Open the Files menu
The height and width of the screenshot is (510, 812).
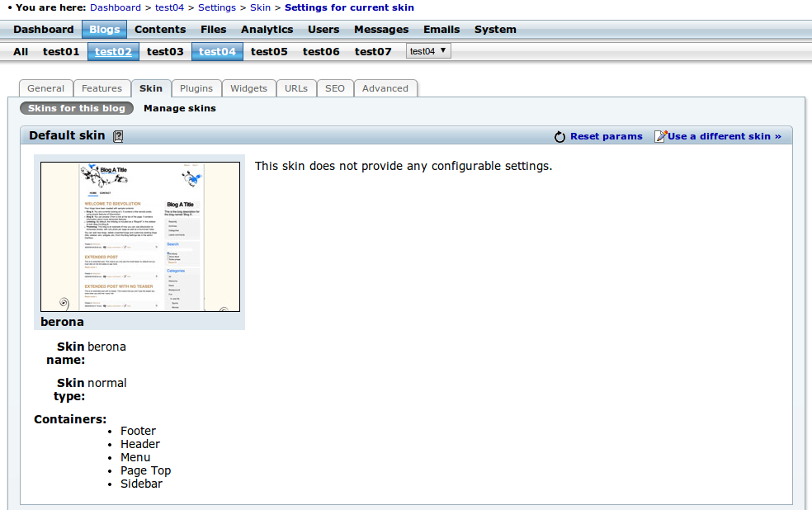point(214,30)
